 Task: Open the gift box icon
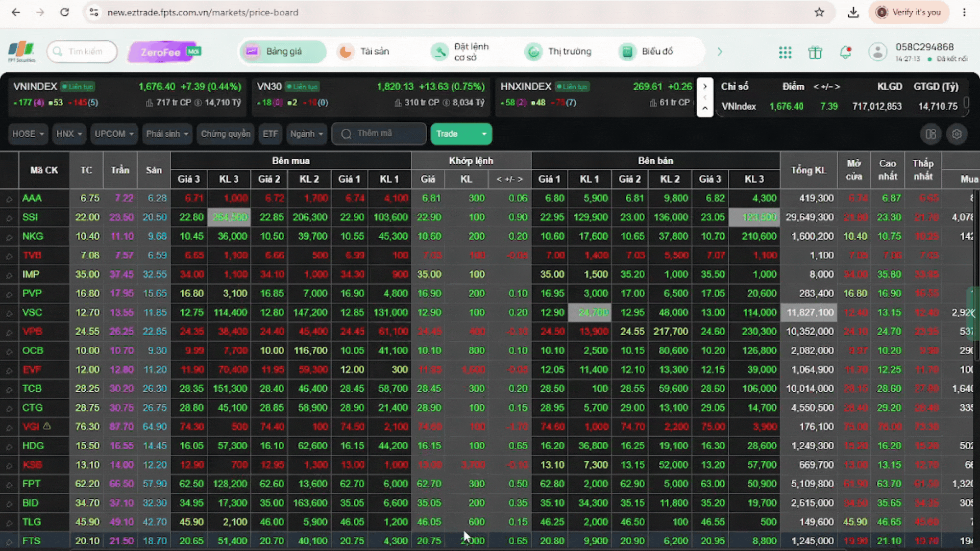pyautogui.click(x=815, y=52)
